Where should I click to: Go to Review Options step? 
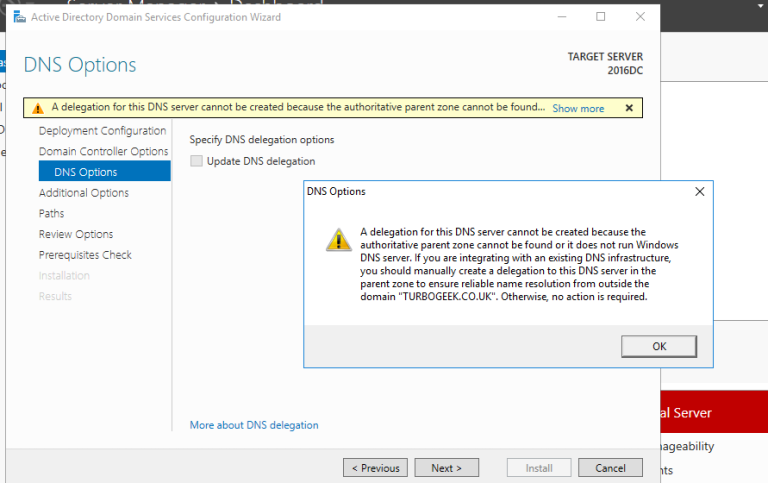(76, 234)
